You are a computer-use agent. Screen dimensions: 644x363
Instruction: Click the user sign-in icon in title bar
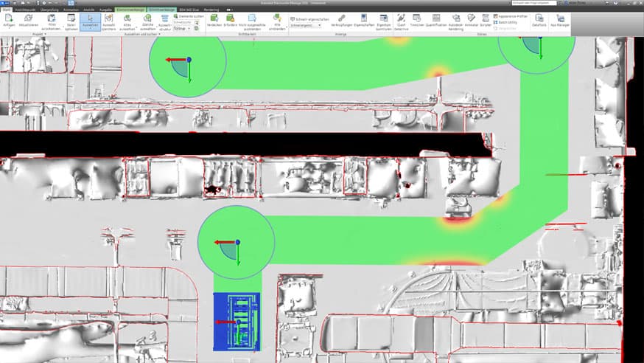(567, 2)
